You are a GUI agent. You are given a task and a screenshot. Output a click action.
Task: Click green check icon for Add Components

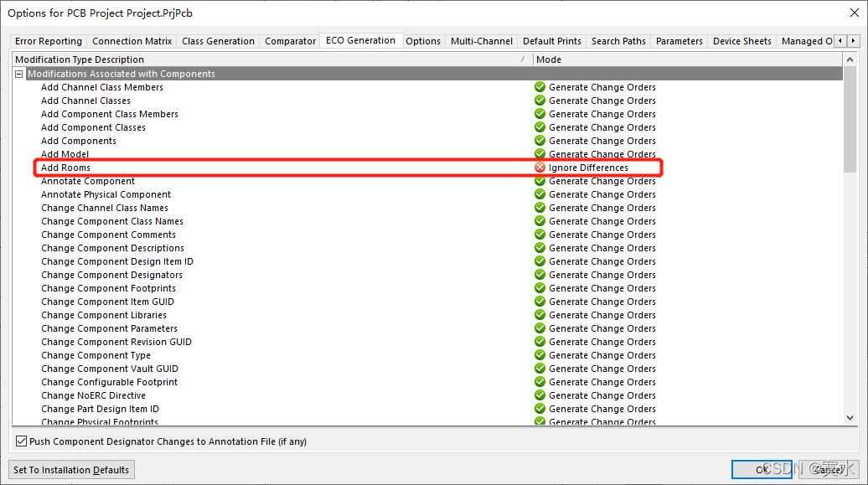click(540, 141)
